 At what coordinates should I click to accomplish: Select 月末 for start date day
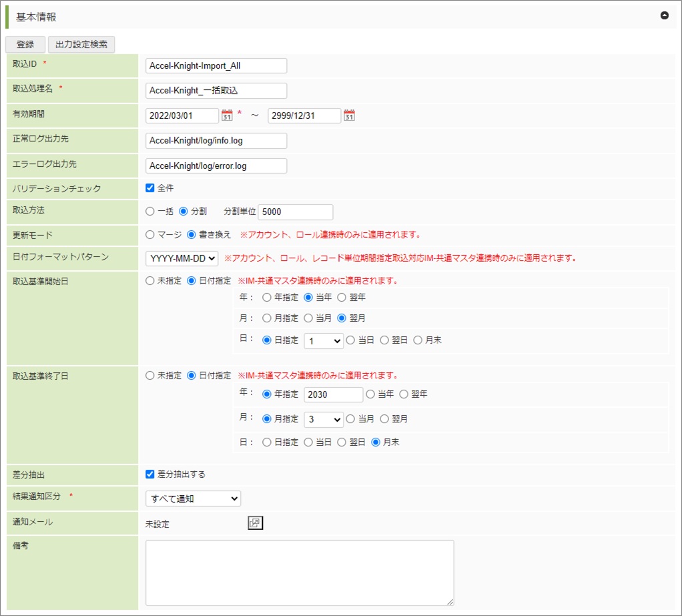click(418, 340)
